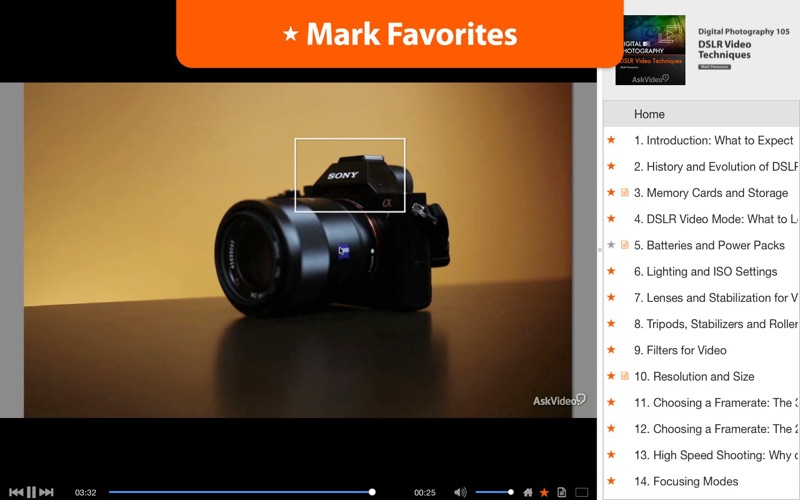Screen dimensions: 800x500
Task: Mute audio with the speaker icon
Action: [460, 492]
